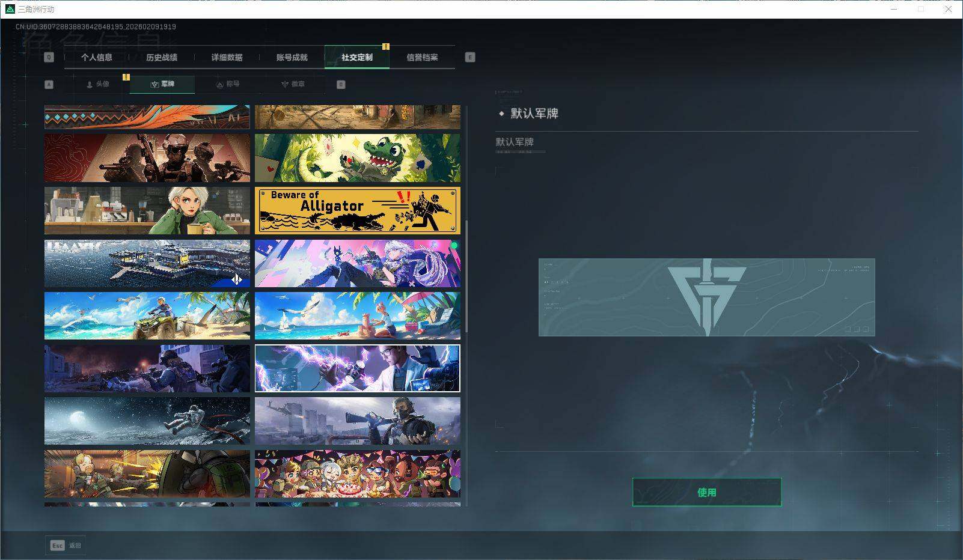The image size is (963, 560).
Task: Open the 信誉档案 tab
Action: 422,57
